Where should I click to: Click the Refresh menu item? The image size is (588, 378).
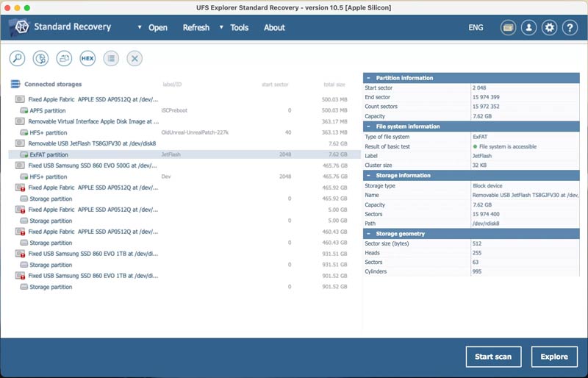tap(196, 28)
